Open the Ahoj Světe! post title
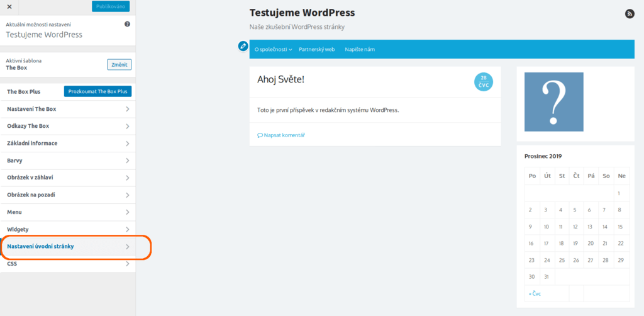Screen dimensions: 644x316 click(x=281, y=79)
